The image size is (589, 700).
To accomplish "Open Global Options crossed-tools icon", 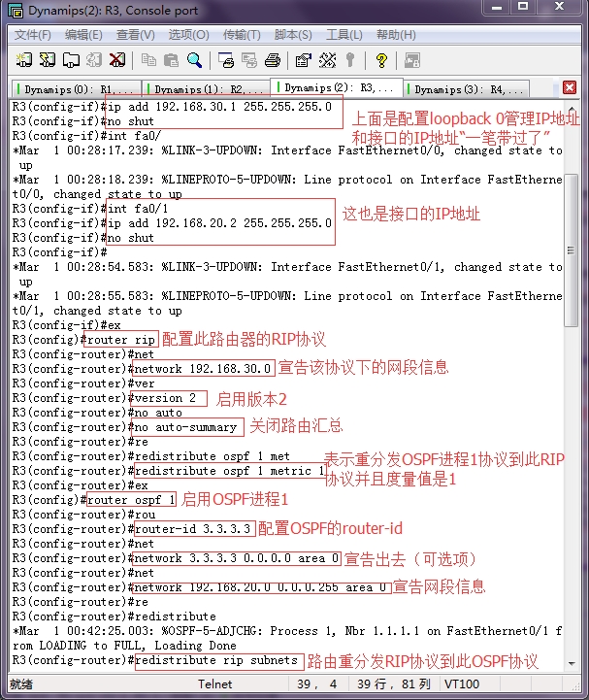I will click(327, 60).
